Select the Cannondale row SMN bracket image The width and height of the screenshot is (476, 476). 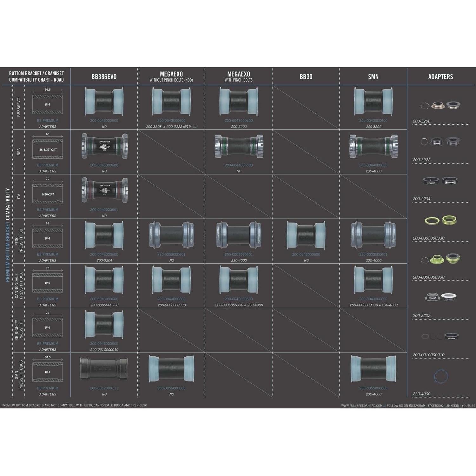click(373, 280)
